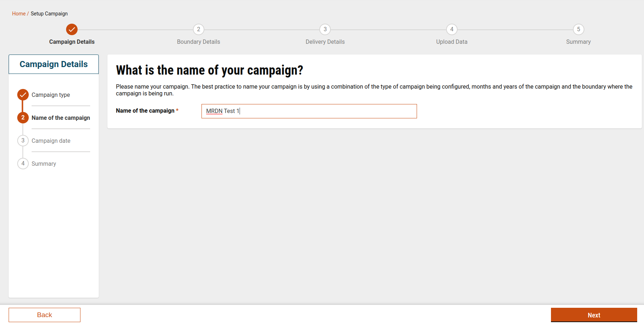
Task: Open the Home breadcrumb link
Action: 19,14
